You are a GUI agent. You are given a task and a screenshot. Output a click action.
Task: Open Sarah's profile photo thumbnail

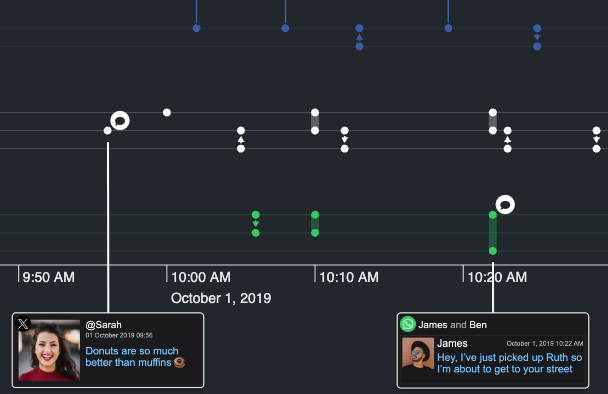(49, 350)
